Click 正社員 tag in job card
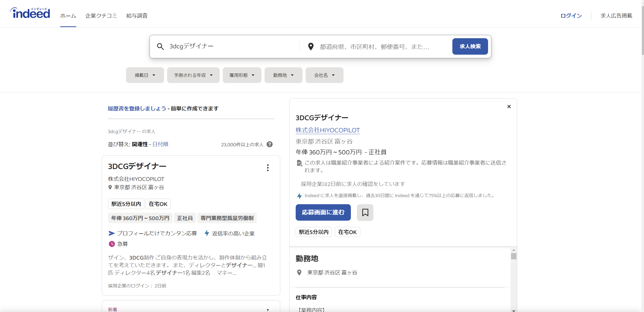Screen dimensions: 644x312 pyautogui.click(x=185, y=218)
